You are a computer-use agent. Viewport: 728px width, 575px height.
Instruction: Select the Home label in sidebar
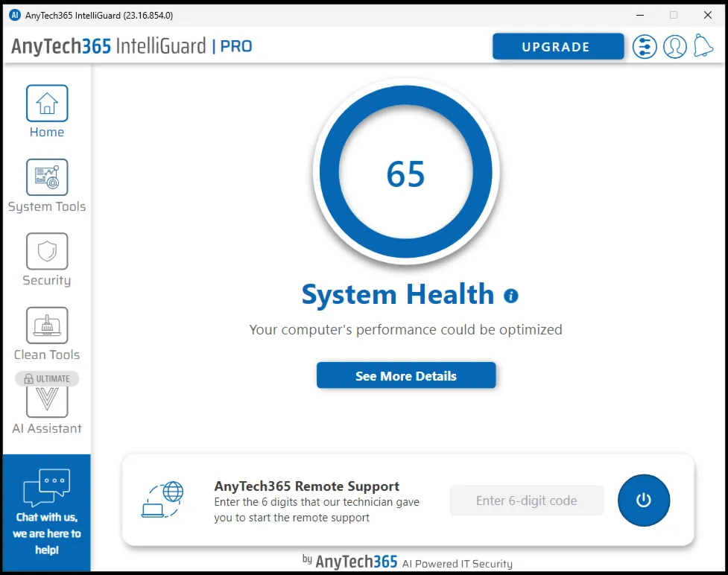pos(47,133)
